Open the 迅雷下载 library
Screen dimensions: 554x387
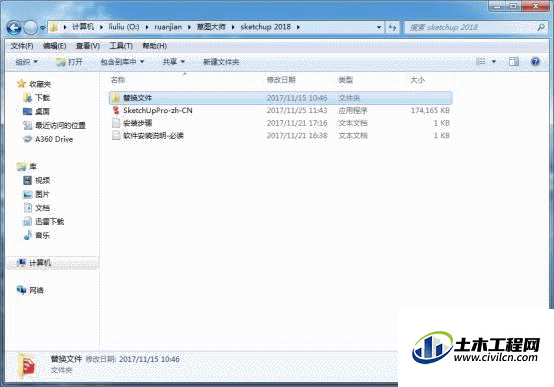tap(49, 222)
